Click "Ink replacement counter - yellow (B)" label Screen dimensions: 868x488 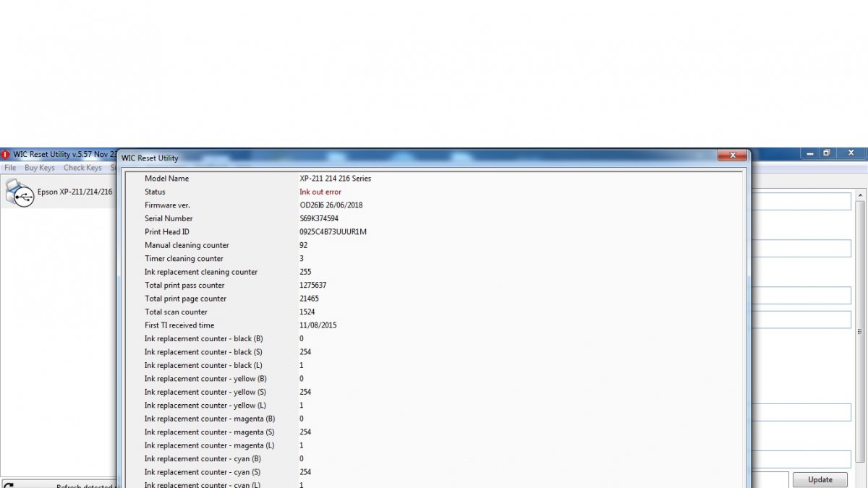205,379
